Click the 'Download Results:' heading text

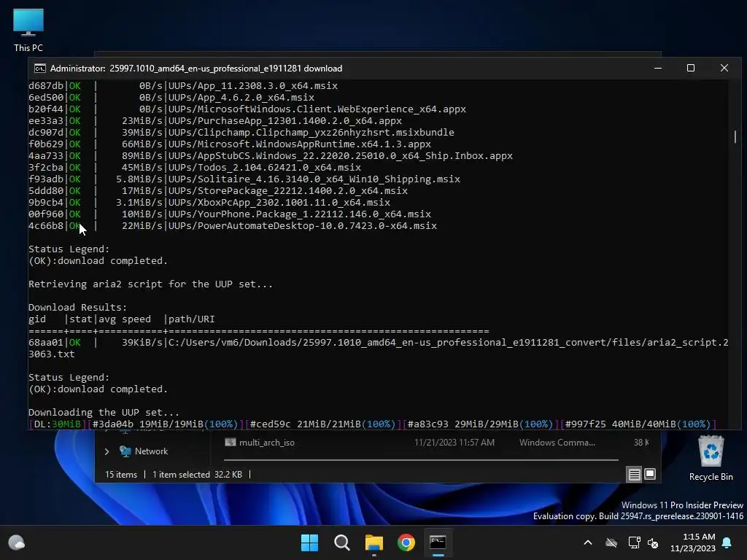[77, 307]
